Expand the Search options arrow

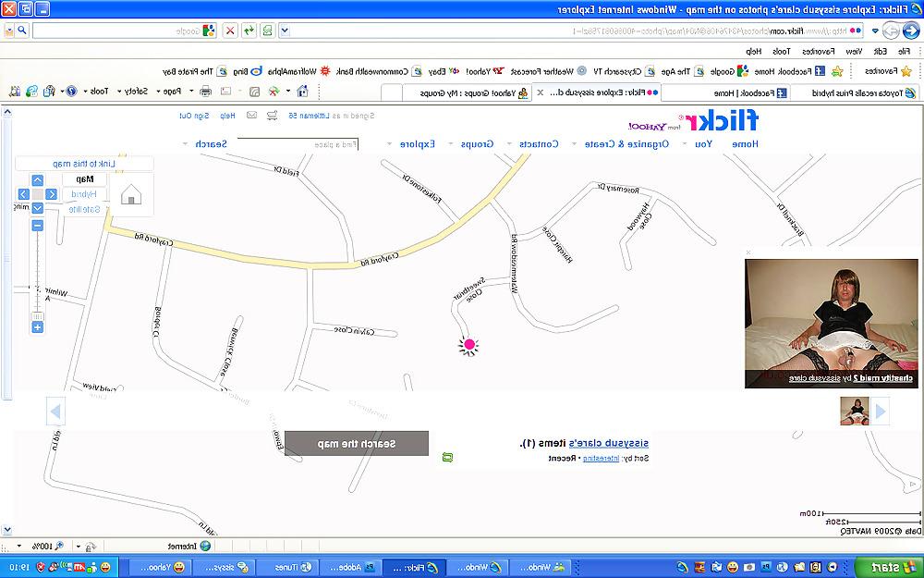[185, 144]
